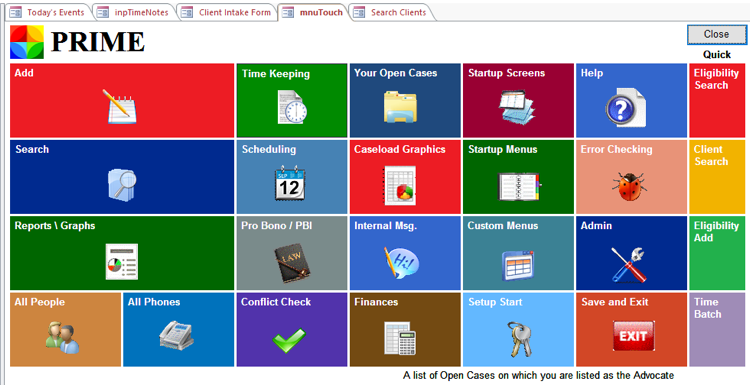Open the quick Eligibility Add tile
Screen dimensions: 750x385
tap(717, 253)
